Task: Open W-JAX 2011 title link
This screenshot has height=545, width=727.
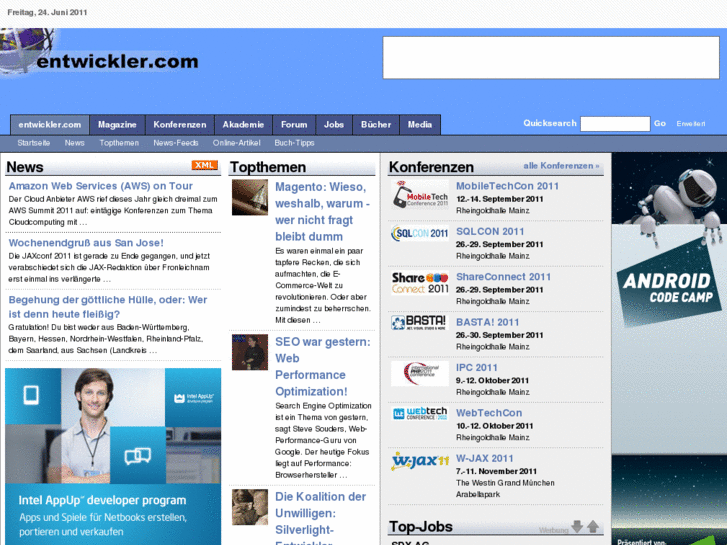Action: click(485, 459)
